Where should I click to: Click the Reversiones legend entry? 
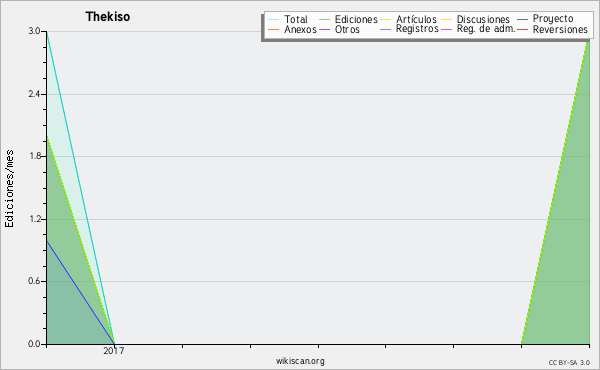tap(553, 29)
